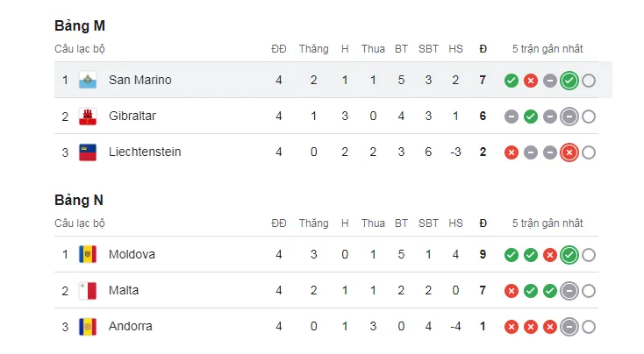The image size is (644, 354).
Task: Click the Gibraltar flag icon
Action: [87, 116]
